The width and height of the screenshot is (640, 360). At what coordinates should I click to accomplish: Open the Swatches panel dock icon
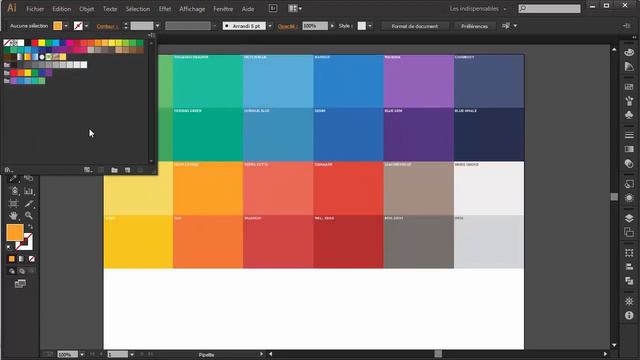pyautogui.click(x=629, y=87)
